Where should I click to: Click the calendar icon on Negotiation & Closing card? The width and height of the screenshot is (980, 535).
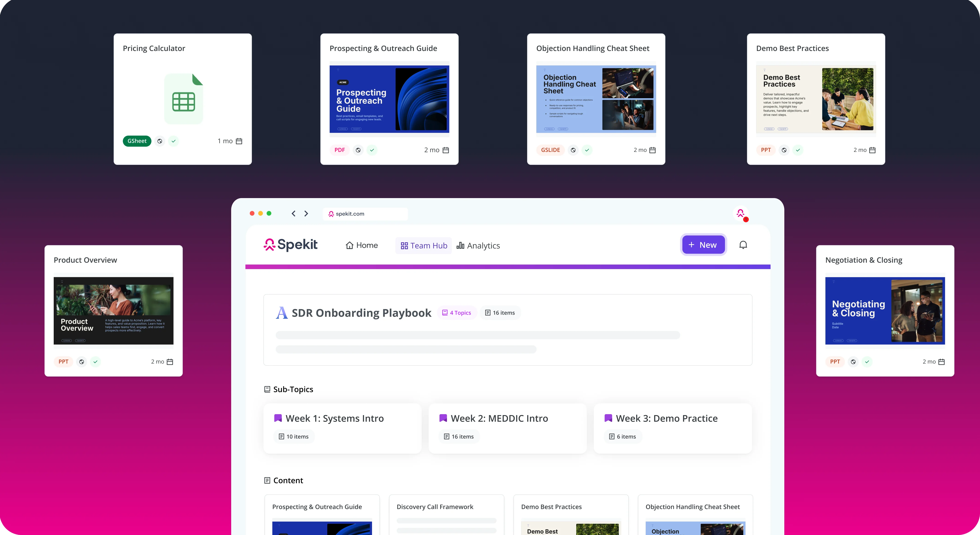pos(942,362)
